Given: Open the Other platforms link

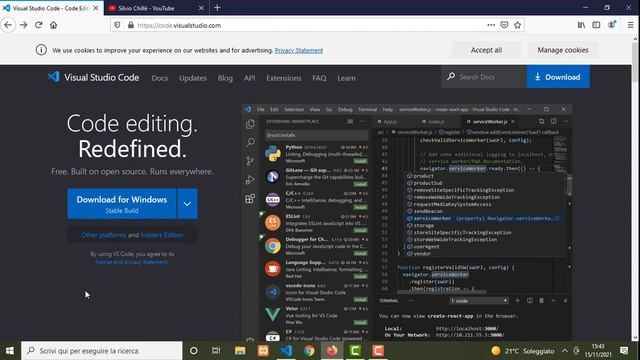Looking at the screenshot, I should [103, 235].
